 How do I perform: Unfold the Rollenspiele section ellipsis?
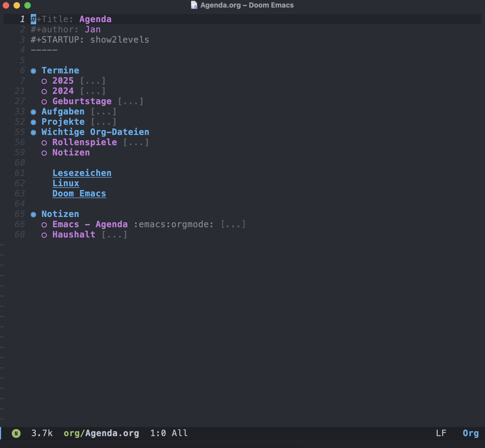click(x=136, y=142)
